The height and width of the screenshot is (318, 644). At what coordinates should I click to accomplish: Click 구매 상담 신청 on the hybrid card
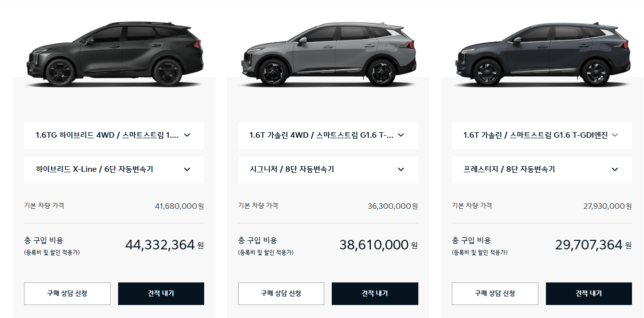point(67,293)
